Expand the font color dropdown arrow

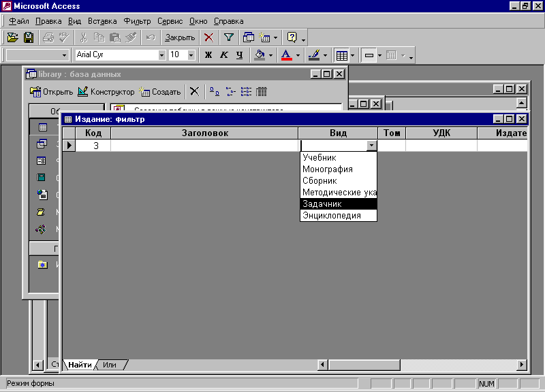tap(298, 55)
